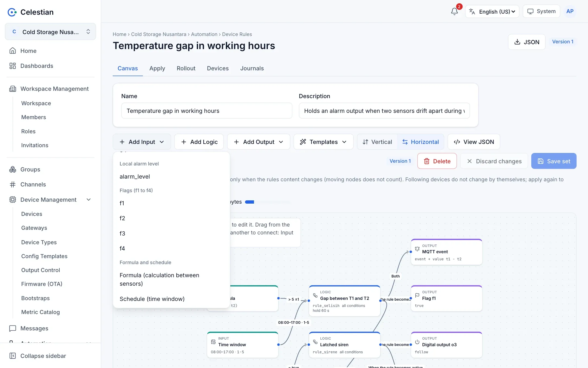Click the Celestian logo icon
Screen dimensions: 588x368
click(x=12, y=12)
